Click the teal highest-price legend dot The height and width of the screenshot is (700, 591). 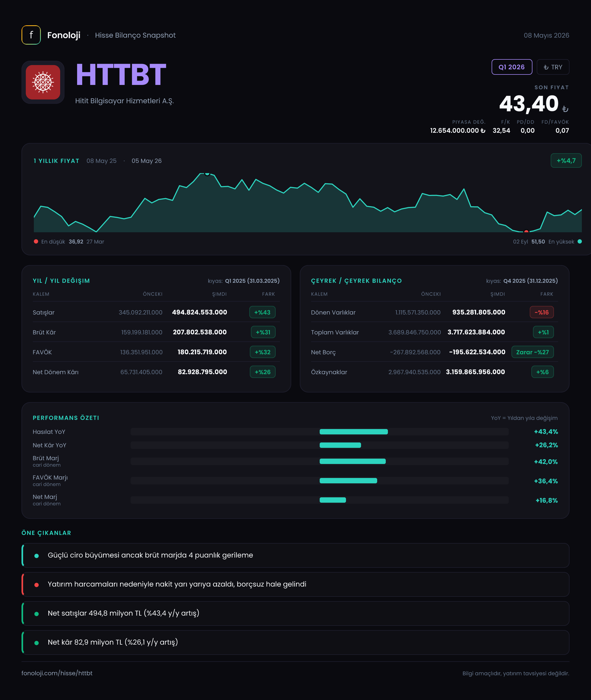[x=580, y=241]
